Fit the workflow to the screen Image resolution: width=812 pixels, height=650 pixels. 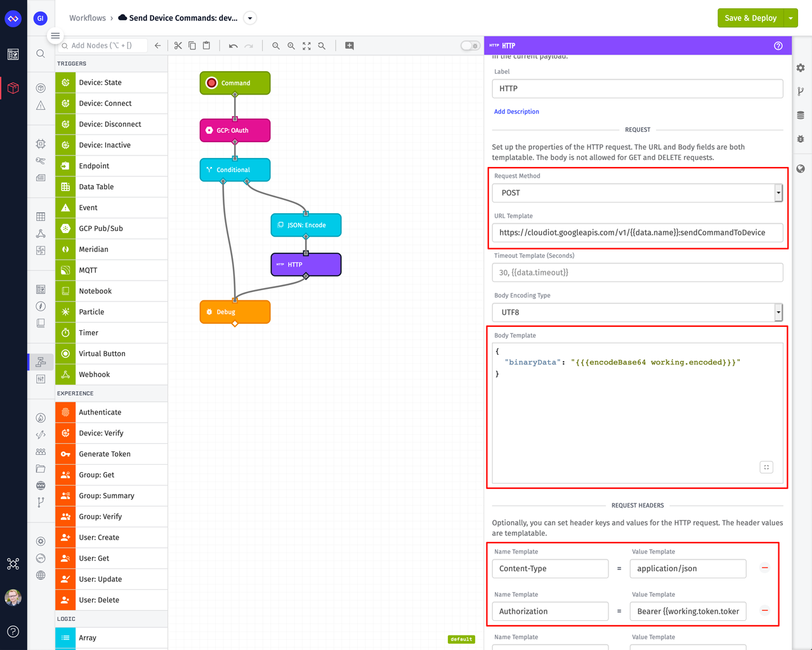[x=306, y=46]
